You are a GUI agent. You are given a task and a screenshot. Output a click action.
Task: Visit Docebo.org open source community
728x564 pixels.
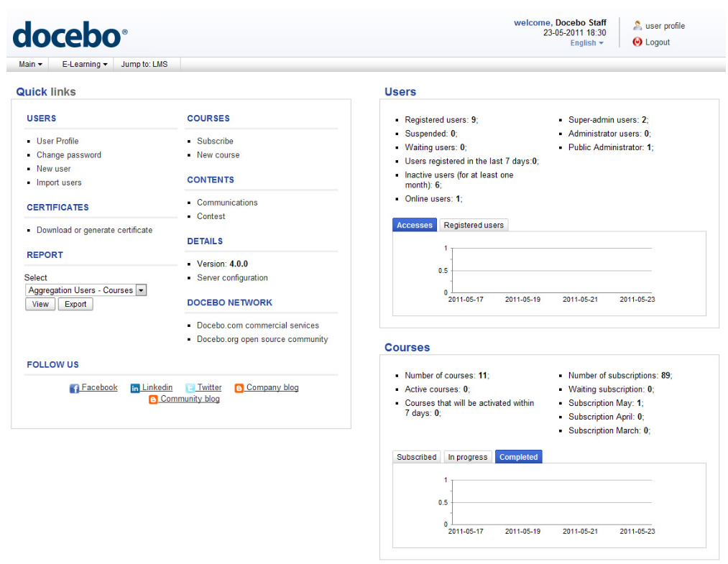coord(262,339)
